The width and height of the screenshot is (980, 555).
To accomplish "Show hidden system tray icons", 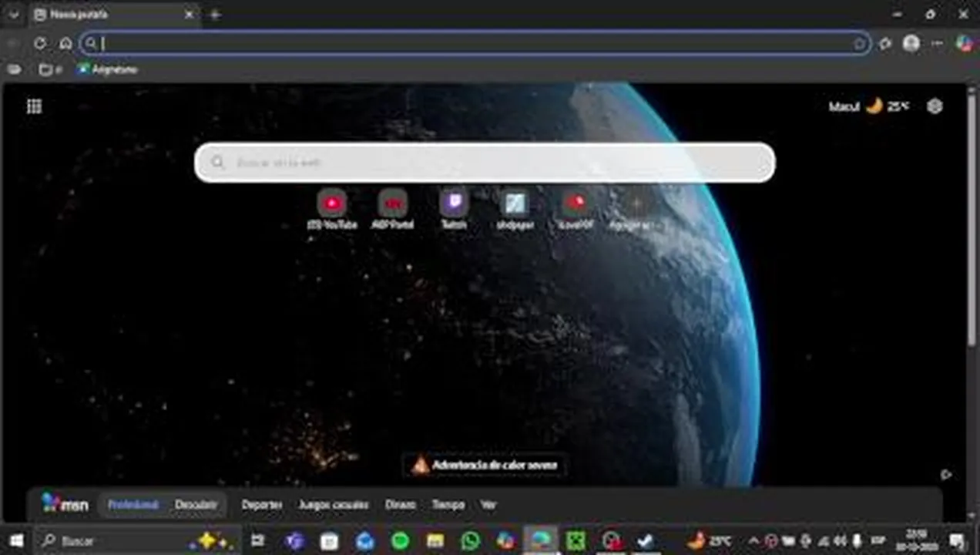I will point(754,541).
